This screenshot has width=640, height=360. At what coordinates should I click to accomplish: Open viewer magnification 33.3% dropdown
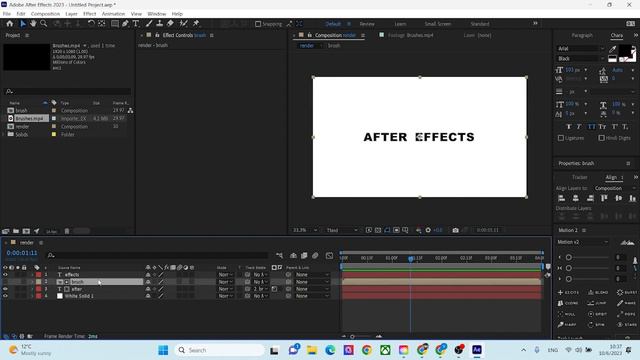[305, 230]
